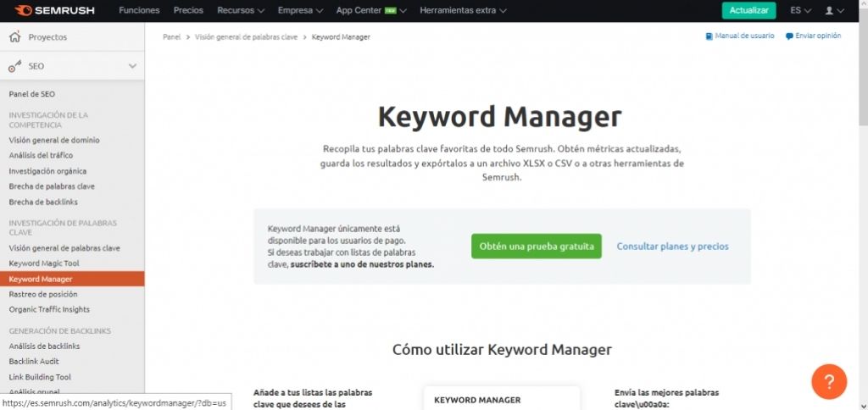Open the Proyectos home icon

coord(15,37)
